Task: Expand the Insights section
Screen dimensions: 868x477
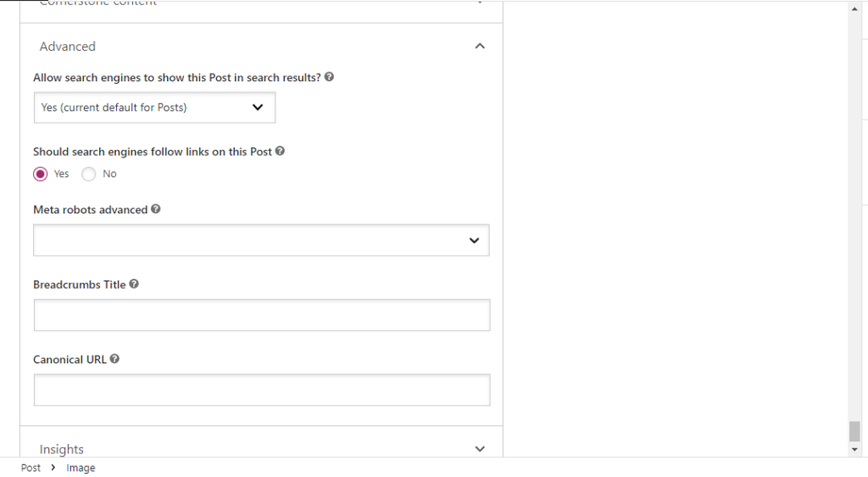Action: [x=480, y=449]
